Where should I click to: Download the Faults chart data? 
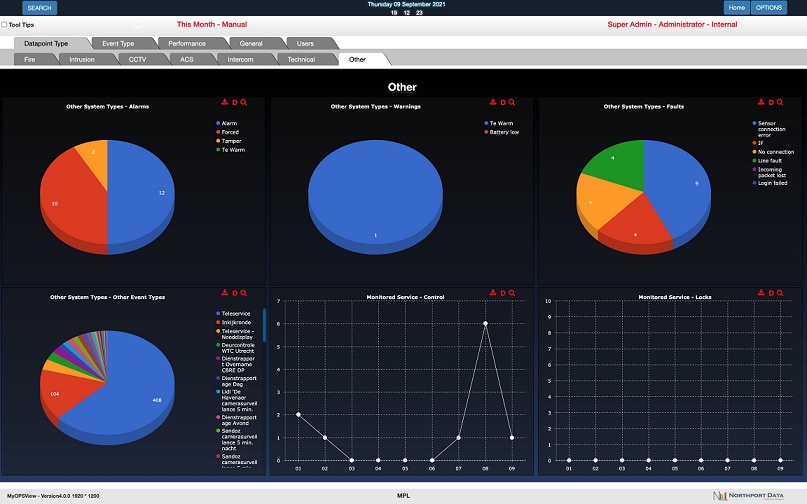[x=761, y=102]
